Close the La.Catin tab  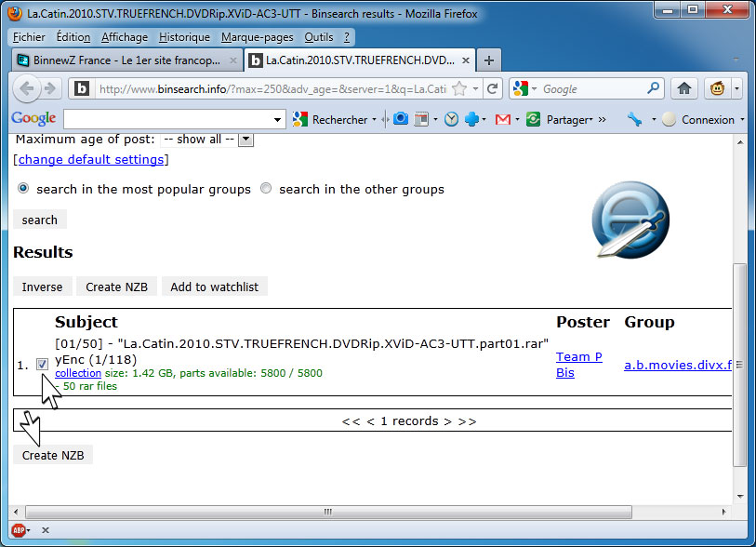(466, 60)
